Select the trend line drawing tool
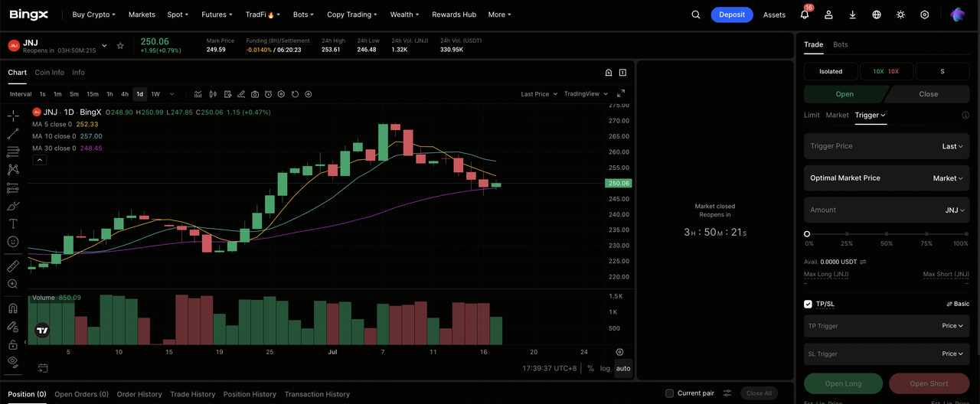This screenshot has width=980, height=404. coord(13,134)
